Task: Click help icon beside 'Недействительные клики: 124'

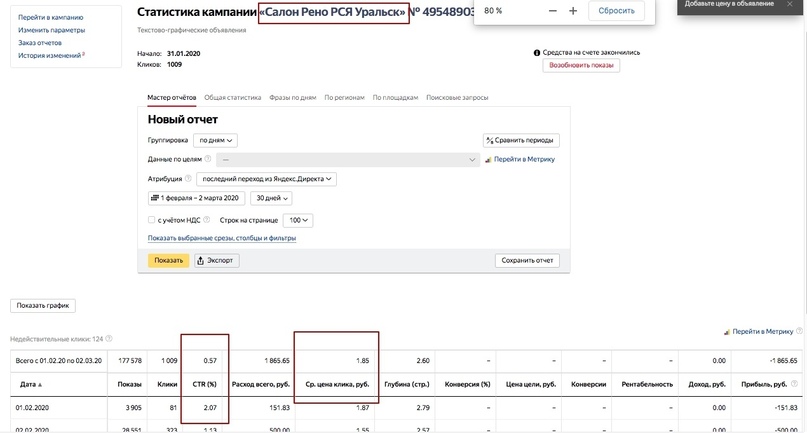Action: coord(109,339)
